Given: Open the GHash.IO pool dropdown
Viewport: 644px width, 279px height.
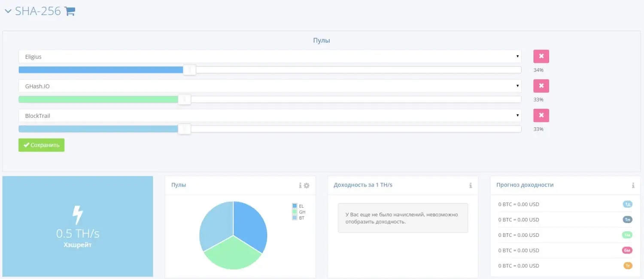Looking at the screenshot, I should [270, 86].
